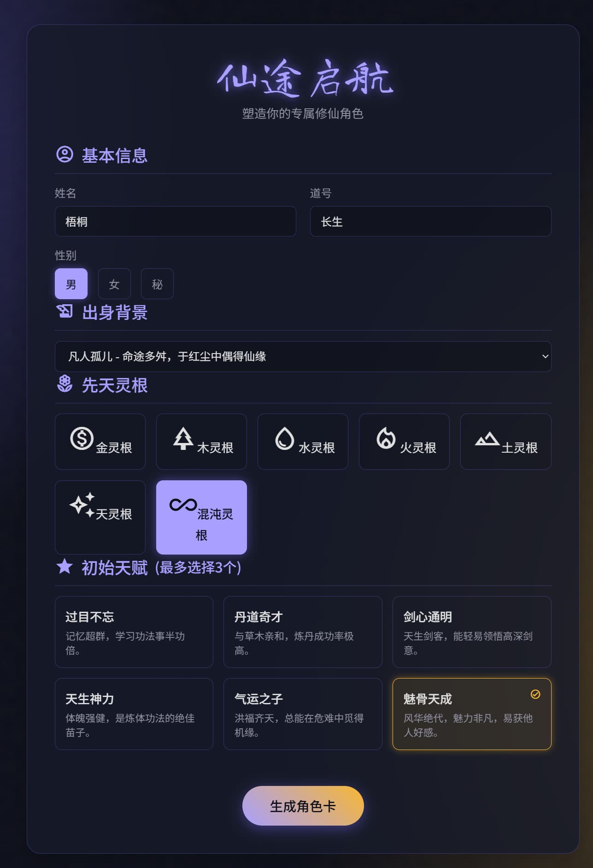Click the 生成角色卡 button
The image size is (593, 868).
click(x=303, y=806)
